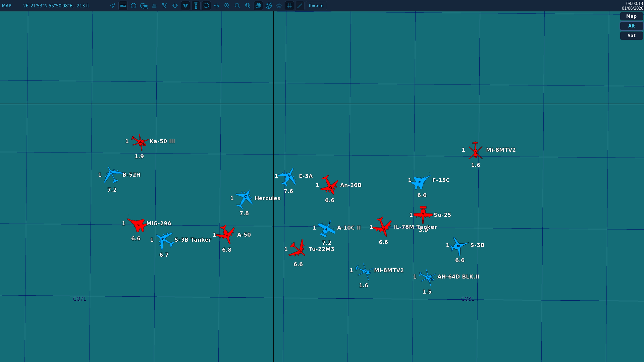Select the Map view mode button
Image resolution: width=644 pixels, height=362 pixels.
631,16
